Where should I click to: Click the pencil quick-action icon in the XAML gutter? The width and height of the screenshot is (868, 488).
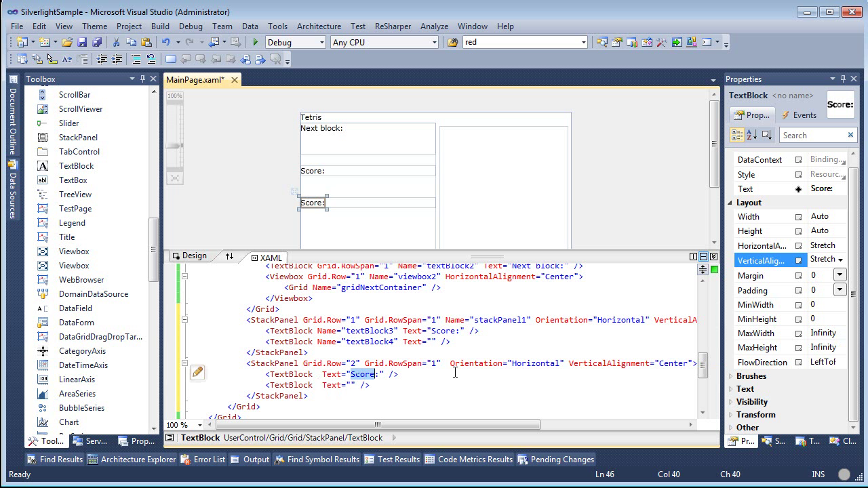click(197, 371)
